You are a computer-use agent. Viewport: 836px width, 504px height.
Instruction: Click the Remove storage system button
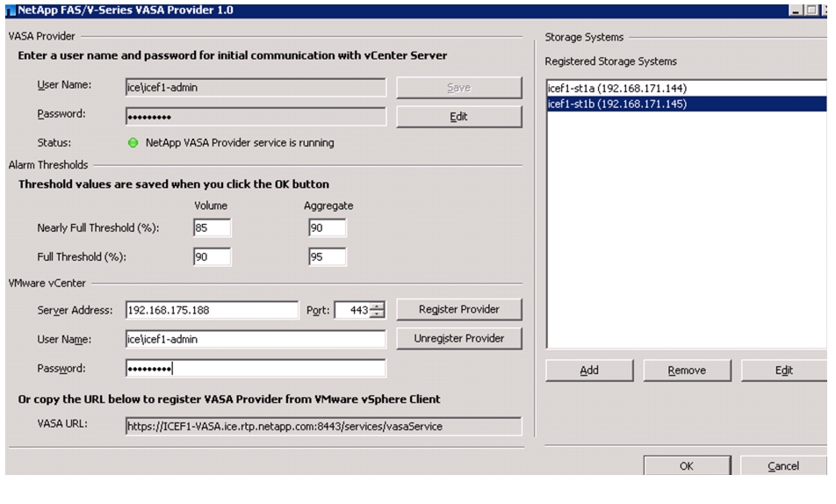click(687, 371)
